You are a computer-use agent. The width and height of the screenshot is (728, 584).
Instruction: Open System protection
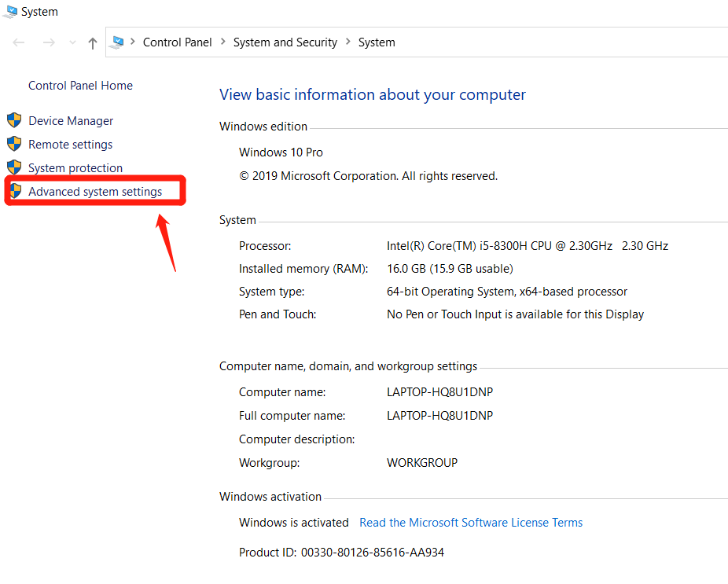click(x=75, y=168)
